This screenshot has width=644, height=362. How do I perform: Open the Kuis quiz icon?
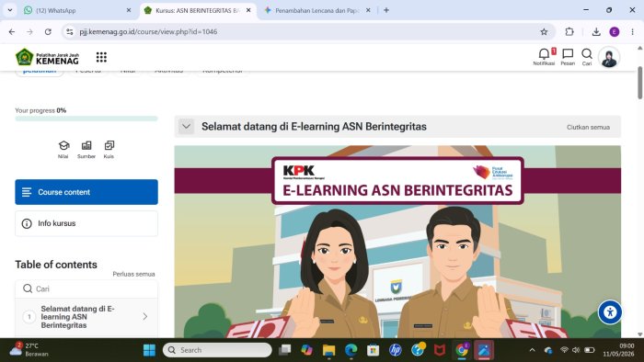point(109,149)
